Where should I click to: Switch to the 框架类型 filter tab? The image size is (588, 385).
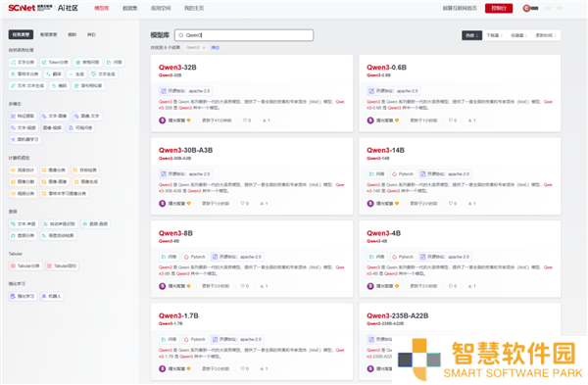(x=48, y=35)
